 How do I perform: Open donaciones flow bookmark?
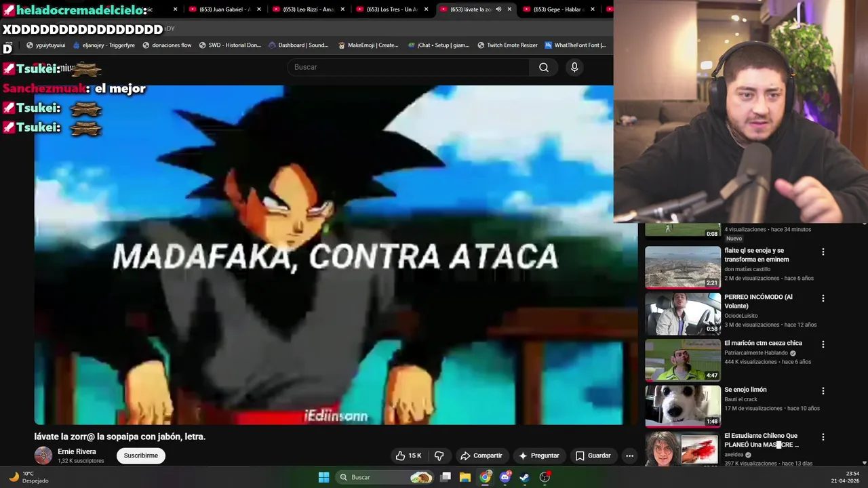(166, 45)
